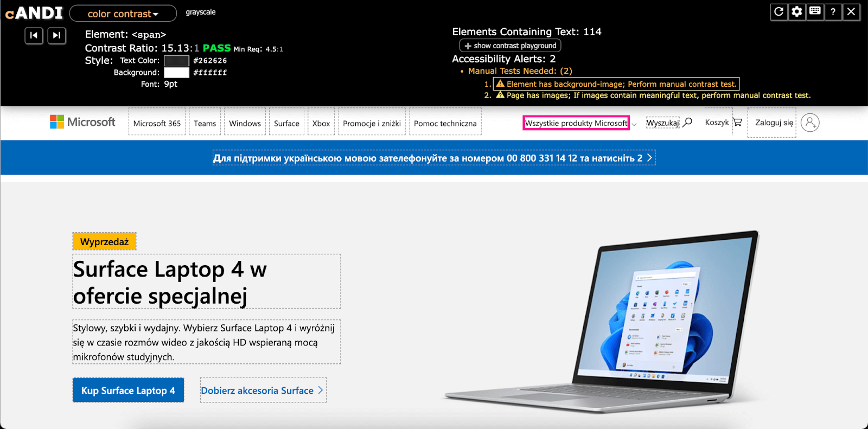Click the background color swatch #ffffff
Screen dimensions: 868x429
coord(176,72)
